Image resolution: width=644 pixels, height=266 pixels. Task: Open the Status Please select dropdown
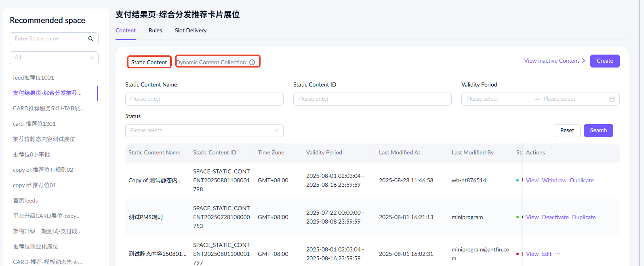[204, 131]
